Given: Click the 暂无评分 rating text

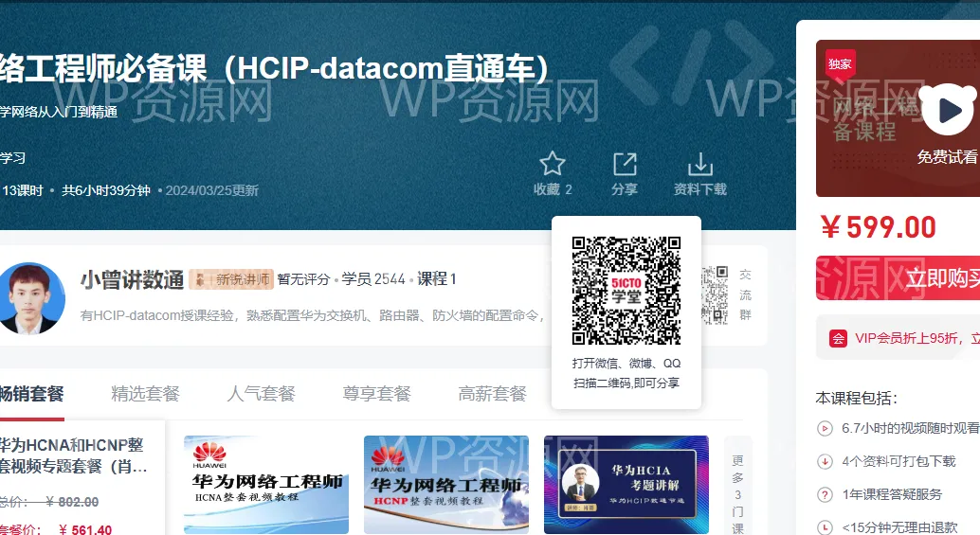Looking at the screenshot, I should coord(303,279).
